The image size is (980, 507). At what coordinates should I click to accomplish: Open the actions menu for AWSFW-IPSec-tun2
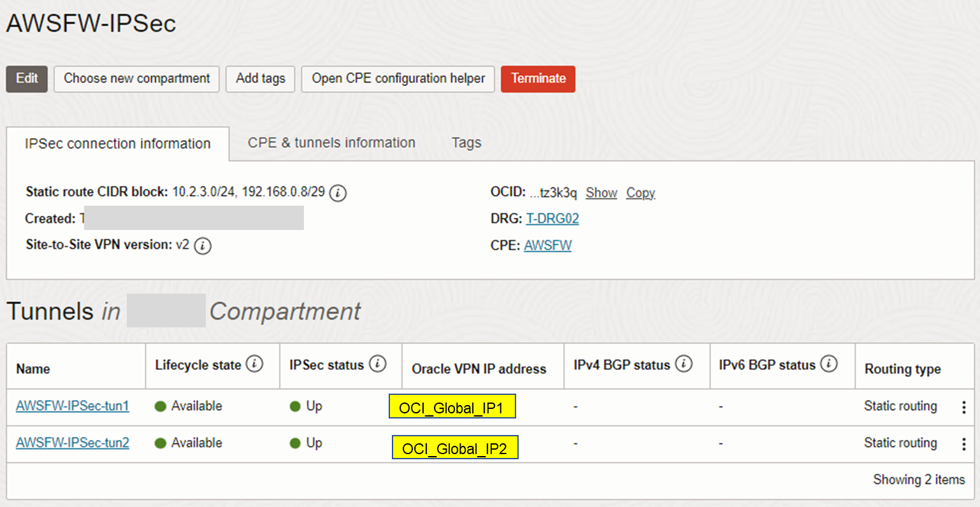point(963,443)
